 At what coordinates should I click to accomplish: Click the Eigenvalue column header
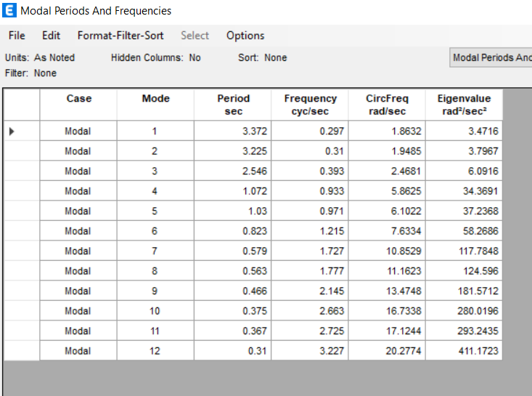point(464,105)
